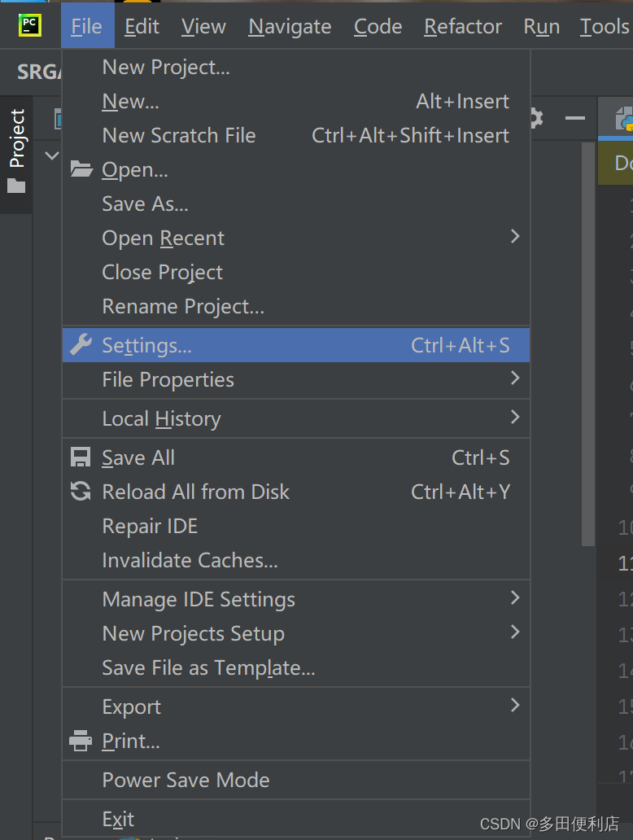Click line number 10 in the editor gutter
Image resolution: width=633 pixels, height=840 pixels.
point(625,527)
